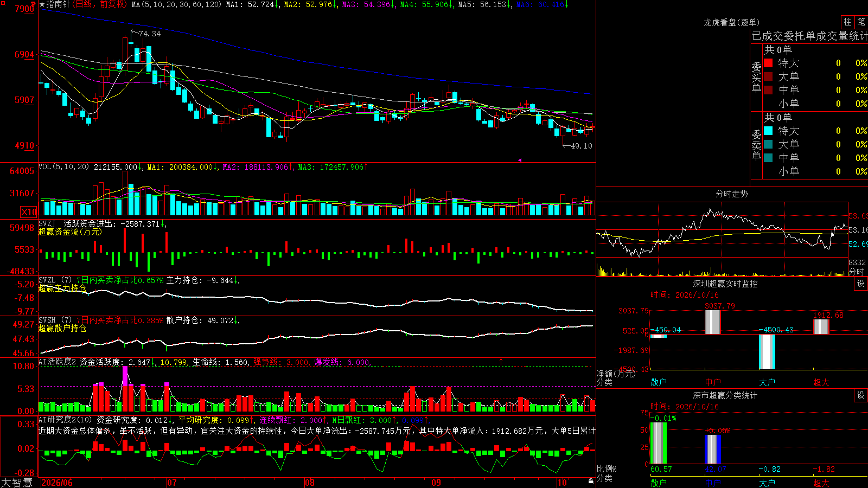The image size is (868, 488).
Task: Click the 龙虎看盘(逐单) panel title
Action: [731, 22]
